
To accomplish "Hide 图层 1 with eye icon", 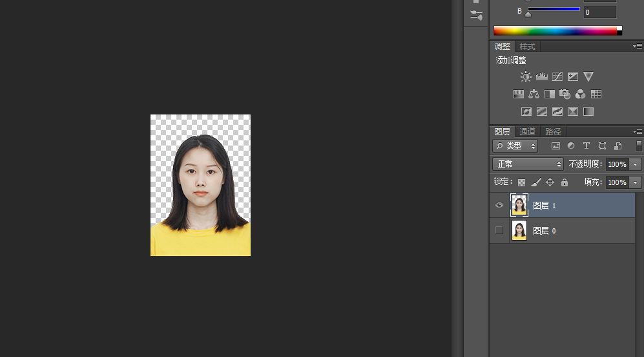I will [x=499, y=205].
